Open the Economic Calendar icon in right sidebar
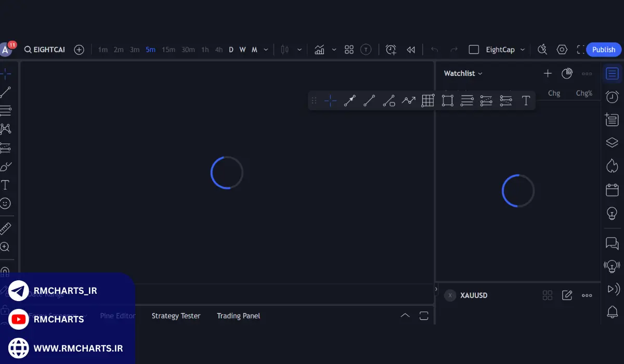Viewport: 624px width, 364px height. tap(612, 190)
